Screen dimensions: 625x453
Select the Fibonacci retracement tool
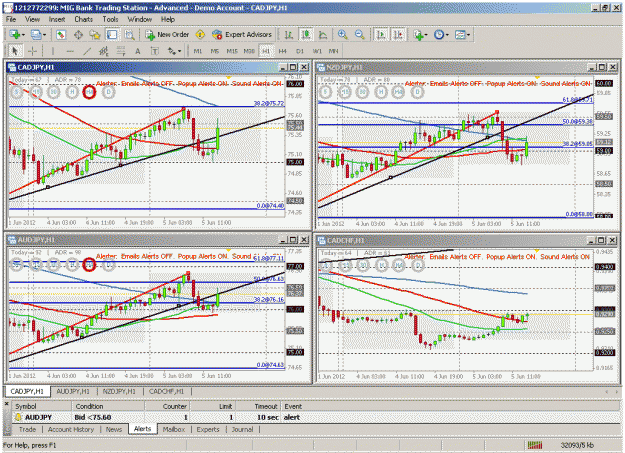(x=121, y=51)
